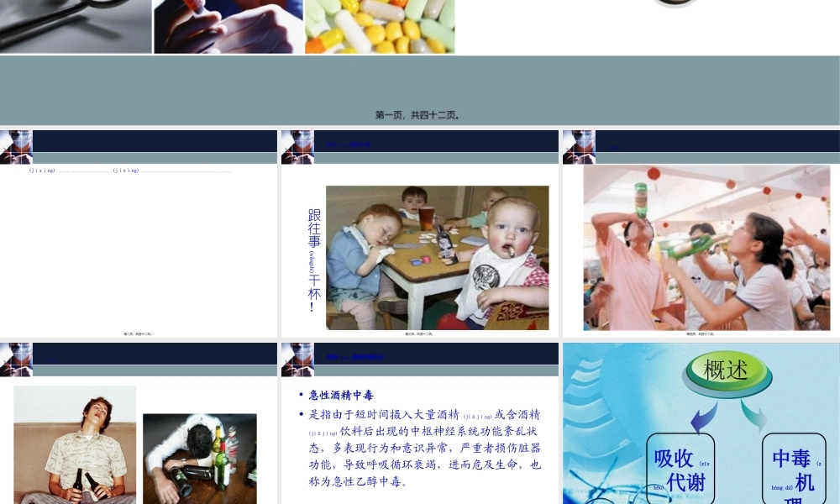Viewport: 840px width, 504px height.
Task: Click the hand with syringe banner image
Action: click(x=227, y=25)
